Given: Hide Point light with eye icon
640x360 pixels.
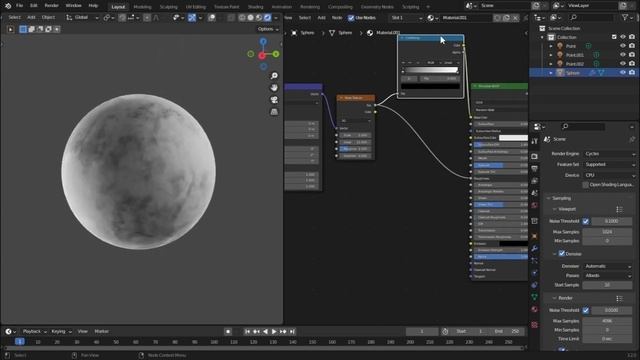Looking at the screenshot, I should click(623, 46).
